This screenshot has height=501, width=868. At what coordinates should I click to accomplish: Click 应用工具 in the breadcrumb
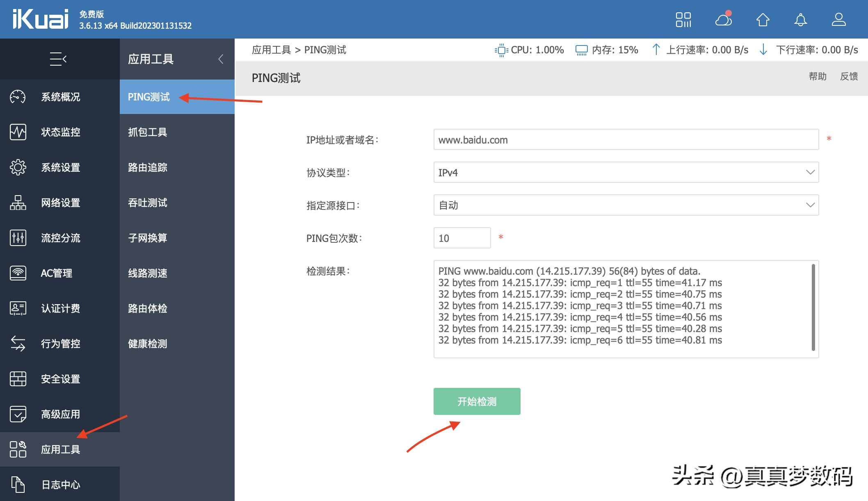[271, 50]
